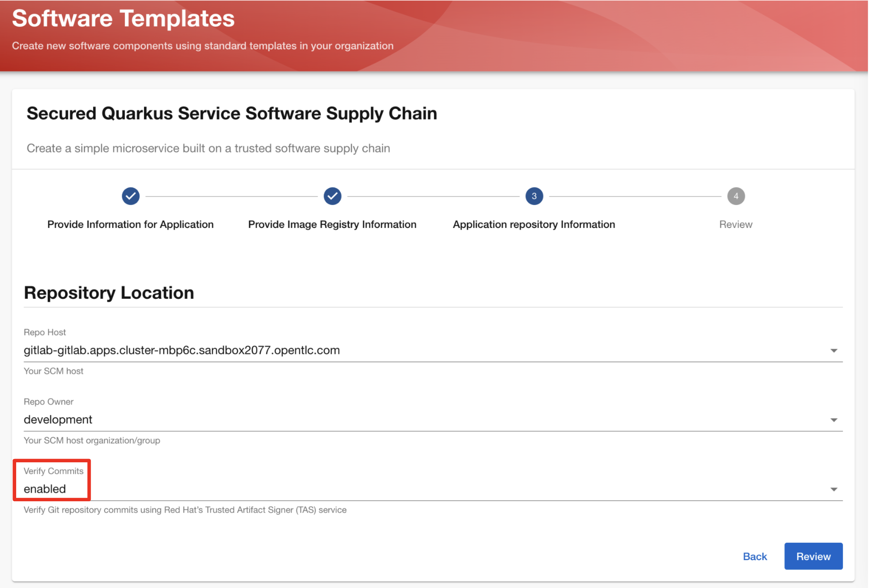Open the Repo Host dropdown arrow
Image resolution: width=869 pixels, height=588 pixels.
point(834,350)
